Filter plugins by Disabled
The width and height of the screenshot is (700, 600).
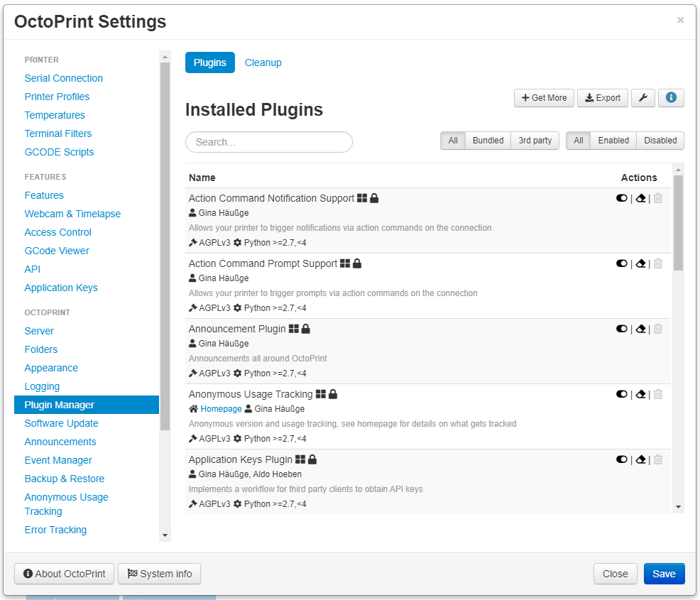pos(660,141)
